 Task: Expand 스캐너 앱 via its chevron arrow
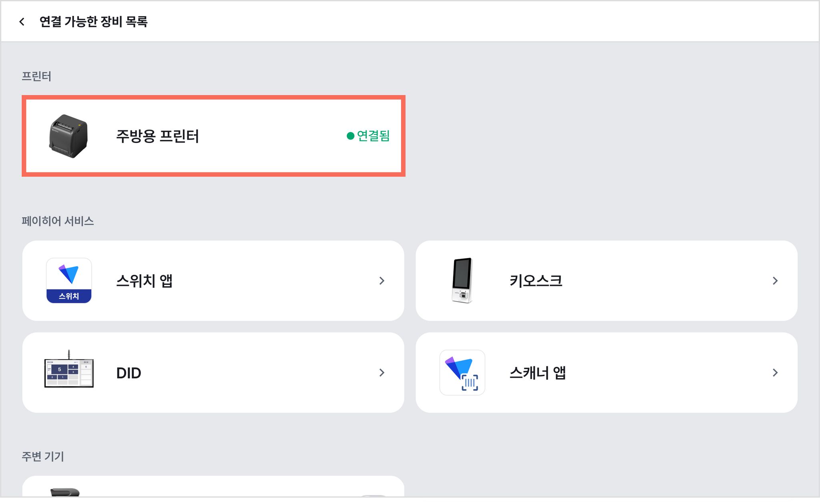click(775, 373)
